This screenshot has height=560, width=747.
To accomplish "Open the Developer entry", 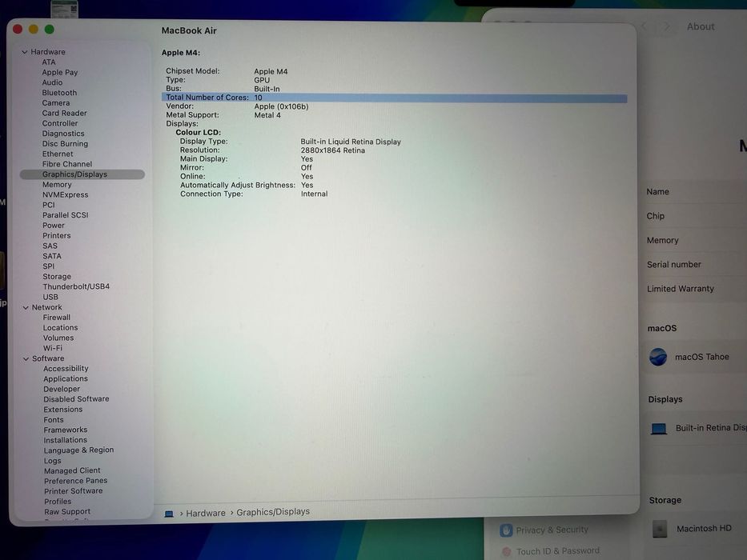I will coord(62,389).
